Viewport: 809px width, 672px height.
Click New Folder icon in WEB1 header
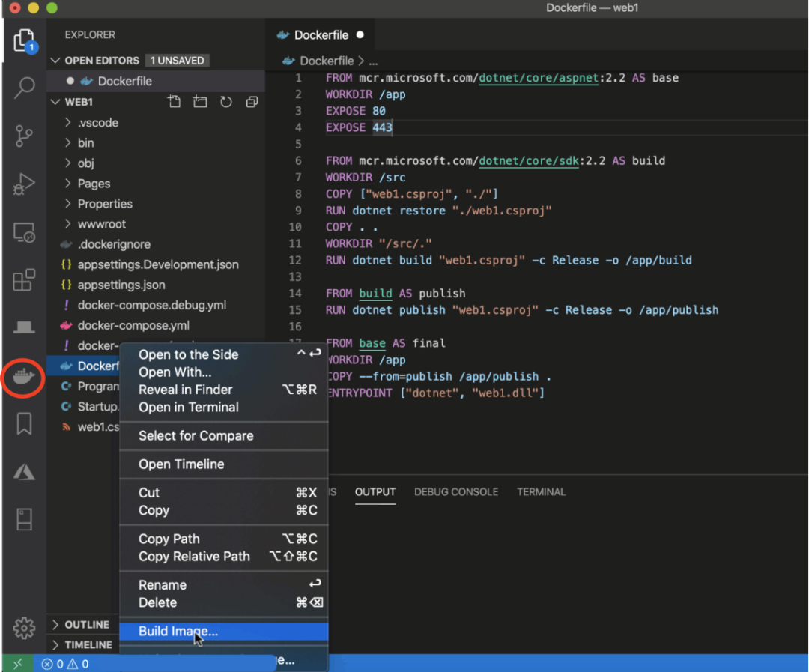pyautogui.click(x=200, y=102)
